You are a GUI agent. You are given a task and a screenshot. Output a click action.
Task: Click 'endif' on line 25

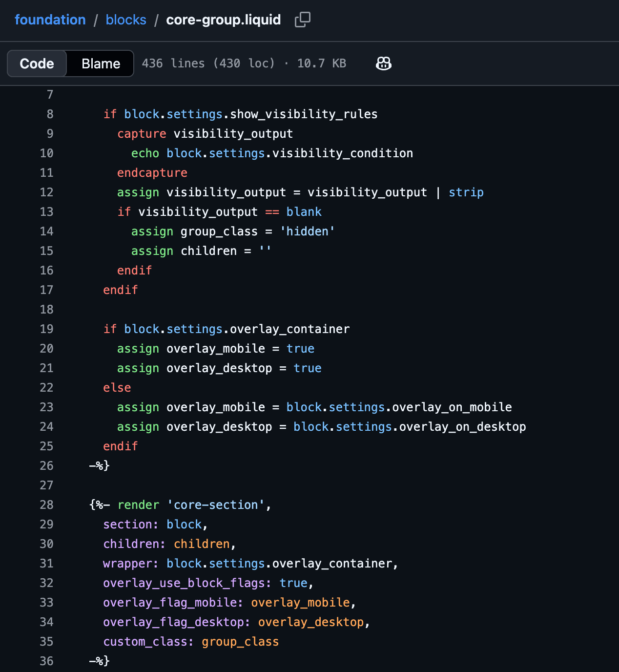(x=121, y=446)
